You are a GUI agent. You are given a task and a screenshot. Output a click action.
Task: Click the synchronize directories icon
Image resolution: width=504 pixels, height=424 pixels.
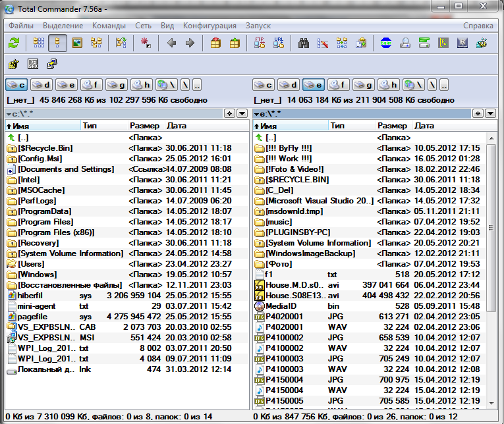click(342, 43)
